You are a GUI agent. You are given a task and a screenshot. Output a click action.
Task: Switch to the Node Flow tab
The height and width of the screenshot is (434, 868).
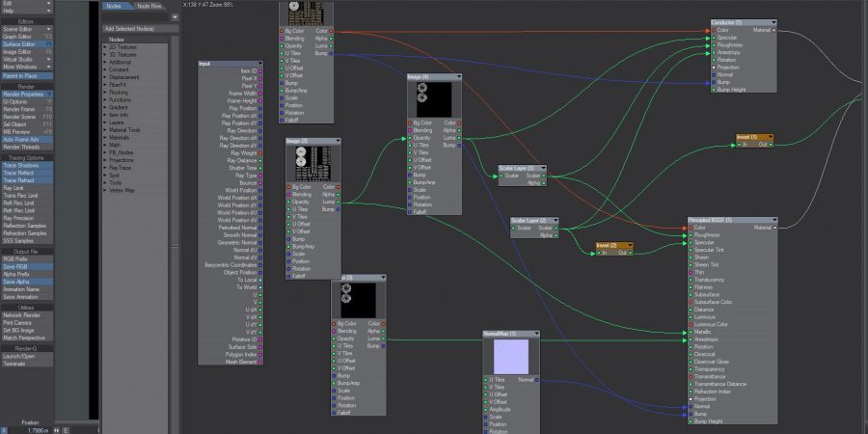[149, 6]
